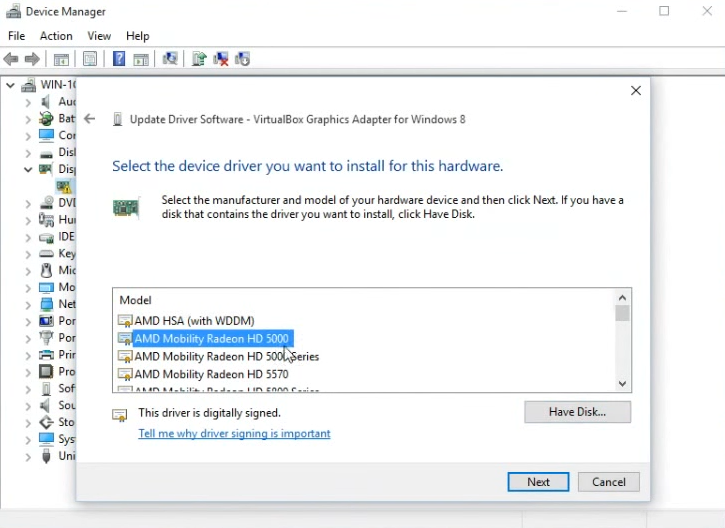Expand the Keyboards tree node
Image resolution: width=725 pixels, height=528 pixels.
(x=28, y=254)
